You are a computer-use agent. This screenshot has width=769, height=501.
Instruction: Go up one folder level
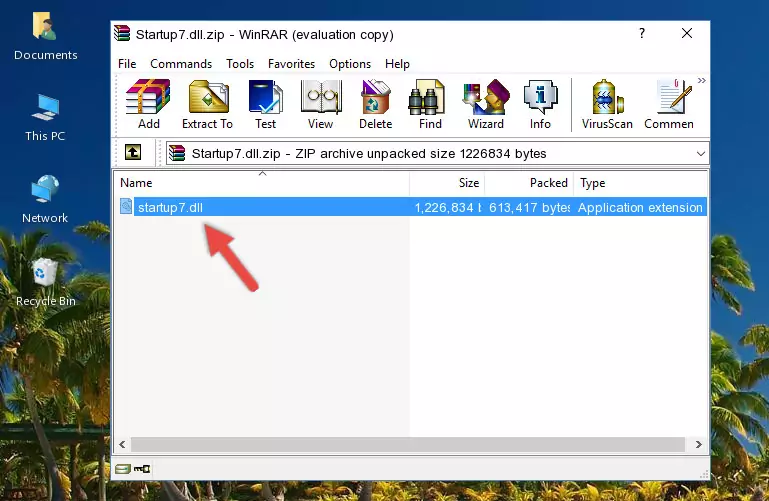tap(133, 152)
